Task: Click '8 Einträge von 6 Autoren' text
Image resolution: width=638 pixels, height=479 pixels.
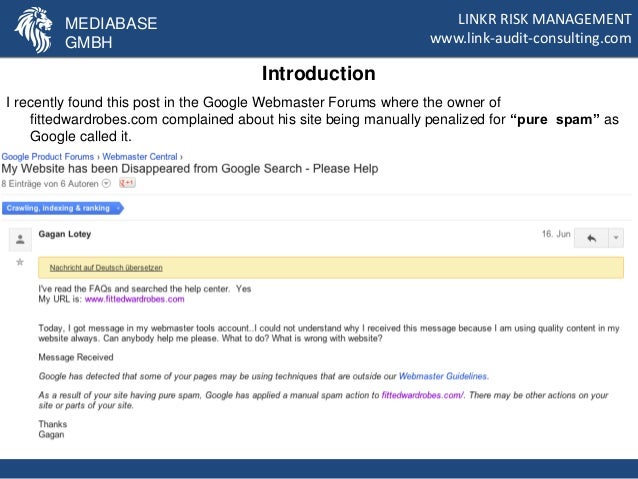Action: [50, 184]
